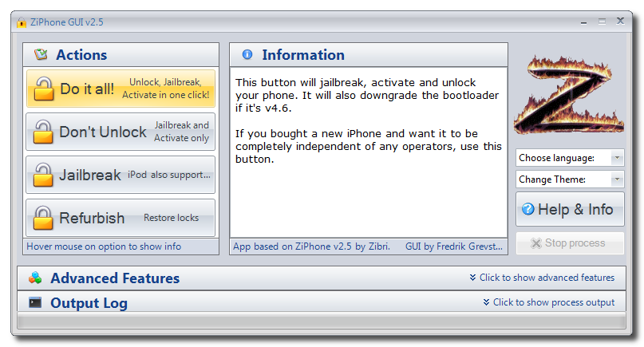Click the 'Hover mouse on option to show info' text

click(104, 246)
